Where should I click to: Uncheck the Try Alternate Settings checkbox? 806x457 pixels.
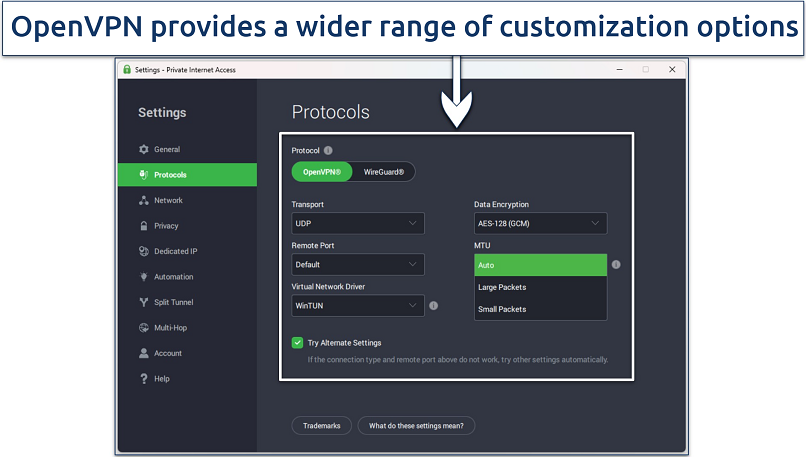tap(297, 343)
